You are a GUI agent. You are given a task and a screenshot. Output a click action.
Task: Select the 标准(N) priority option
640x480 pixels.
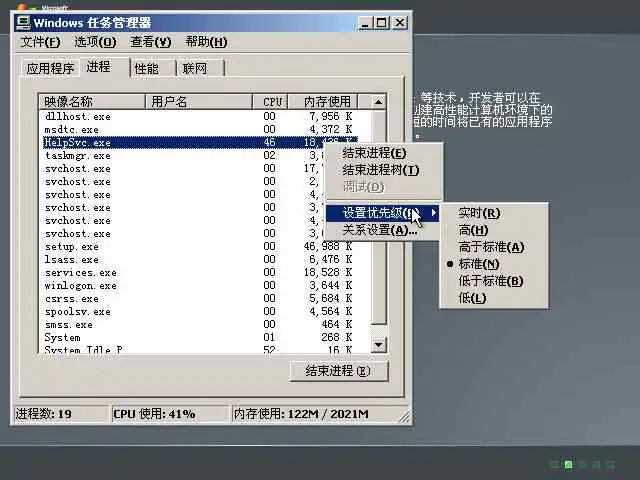coord(494,264)
